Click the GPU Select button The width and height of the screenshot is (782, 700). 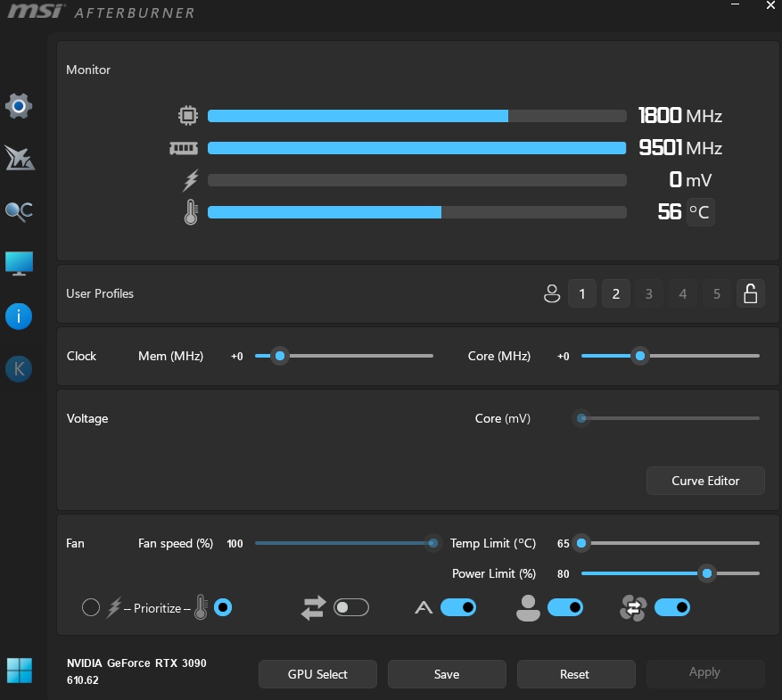pyautogui.click(x=317, y=674)
